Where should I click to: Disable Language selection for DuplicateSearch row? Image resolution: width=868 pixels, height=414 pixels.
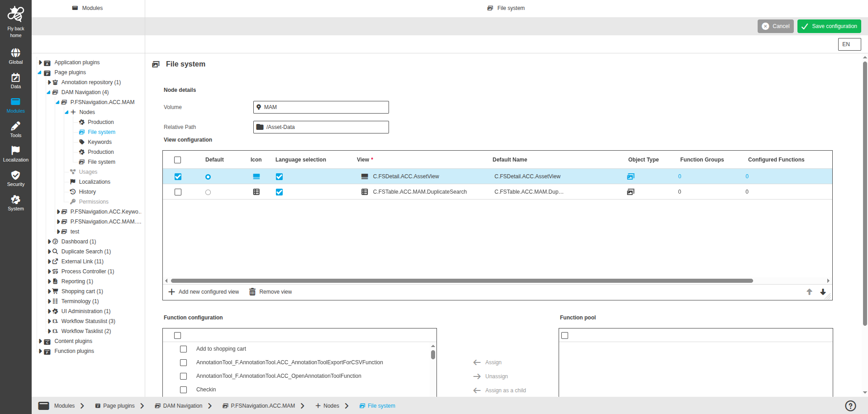click(279, 192)
